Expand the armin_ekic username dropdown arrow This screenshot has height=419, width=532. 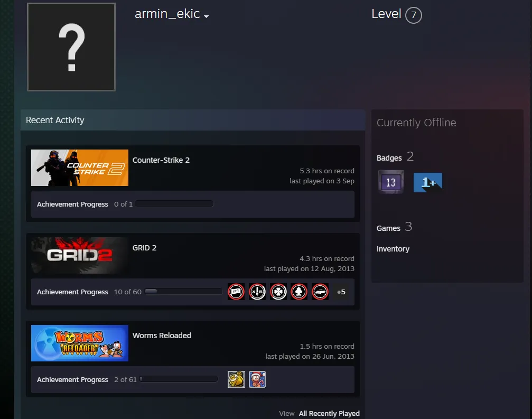pyautogui.click(x=206, y=16)
